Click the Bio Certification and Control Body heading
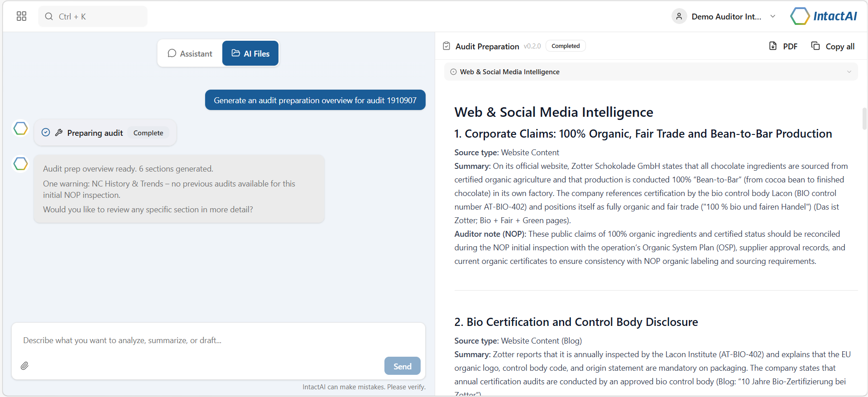This screenshot has width=868, height=397. point(576,322)
